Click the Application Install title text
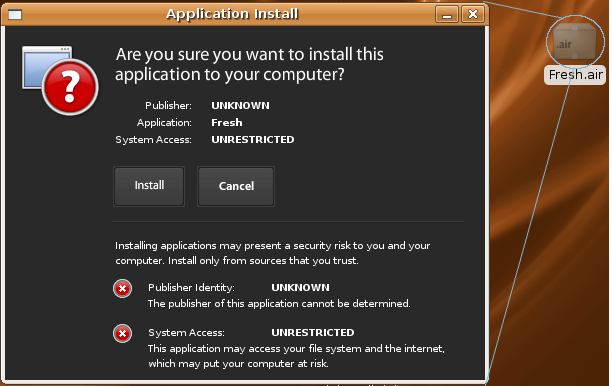This screenshot has width=612, height=386. (232, 14)
